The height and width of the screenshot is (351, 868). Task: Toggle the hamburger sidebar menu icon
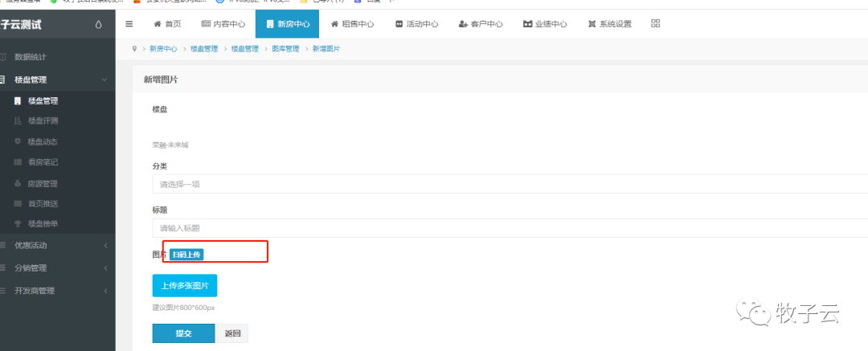pos(129,24)
